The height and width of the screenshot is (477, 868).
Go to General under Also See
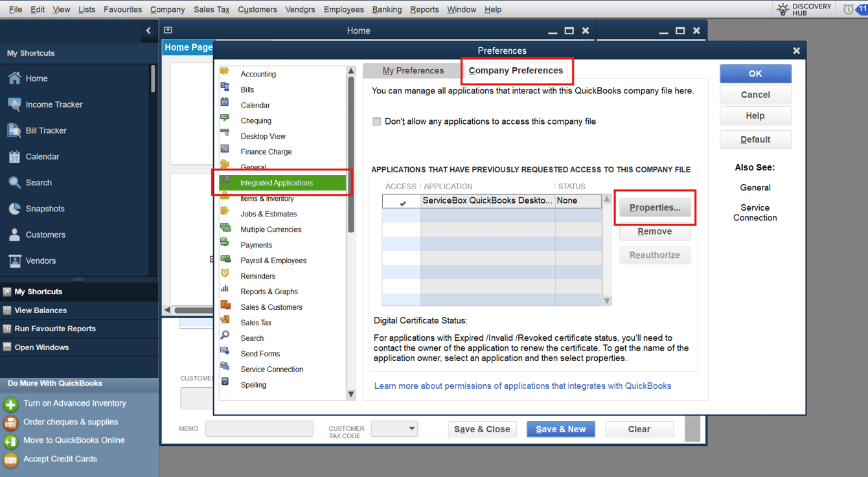[x=755, y=187]
